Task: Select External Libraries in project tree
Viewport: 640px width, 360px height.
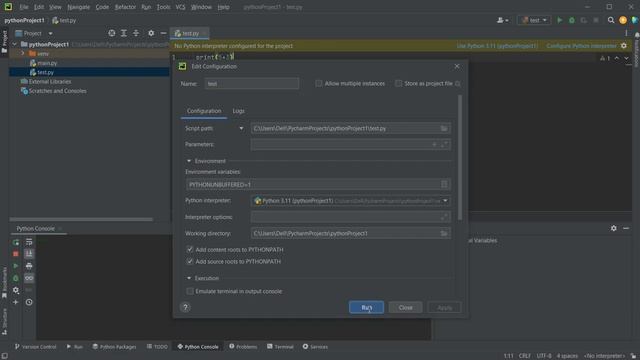Action: tap(50, 81)
